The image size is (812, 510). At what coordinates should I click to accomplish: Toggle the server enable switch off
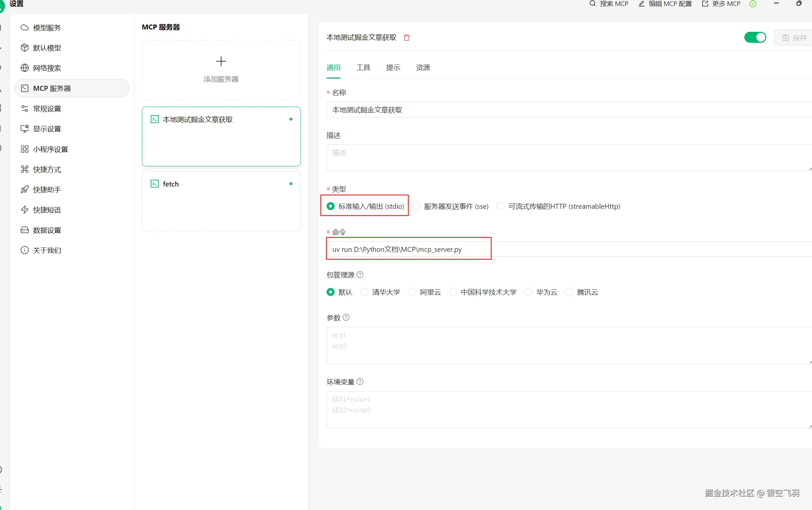pos(755,37)
